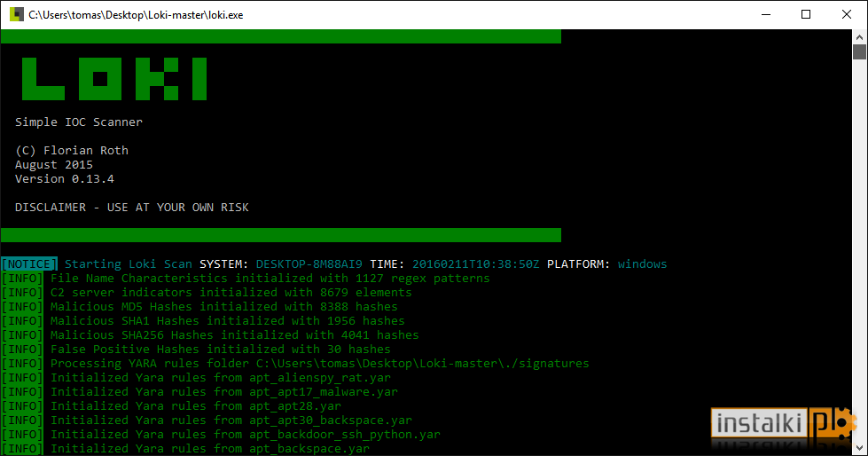Maximize the loki.exe console window

coord(806,14)
